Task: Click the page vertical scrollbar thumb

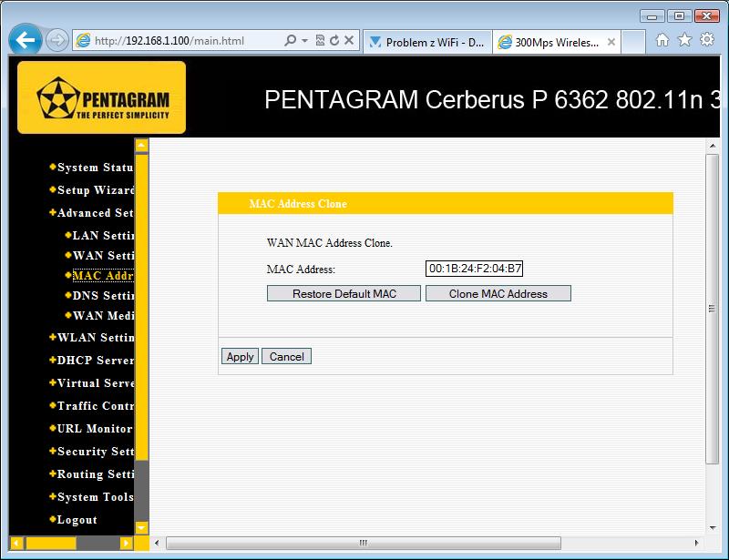Action: pyautogui.click(x=713, y=309)
